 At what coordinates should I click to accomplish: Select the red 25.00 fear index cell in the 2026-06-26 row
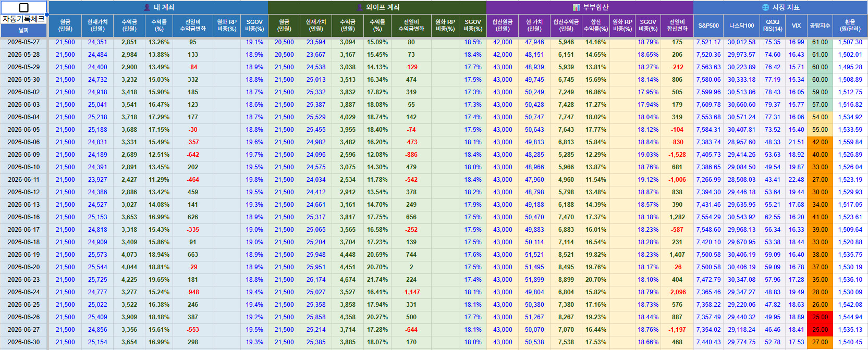(820, 317)
